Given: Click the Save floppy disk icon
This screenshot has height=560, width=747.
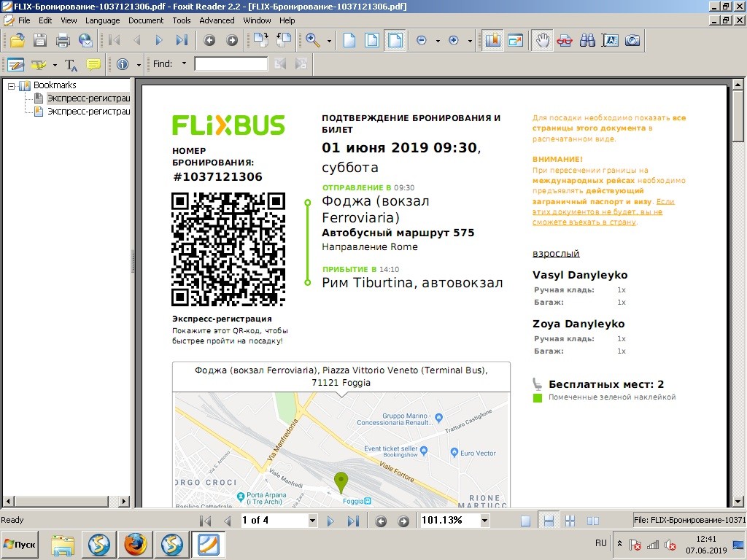Looking at the screenshot, I should 39,40.
